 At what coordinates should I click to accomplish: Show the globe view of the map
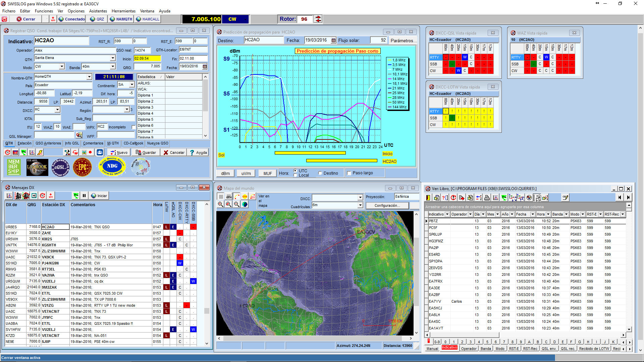pyautogui.click(x=245, y=204)
